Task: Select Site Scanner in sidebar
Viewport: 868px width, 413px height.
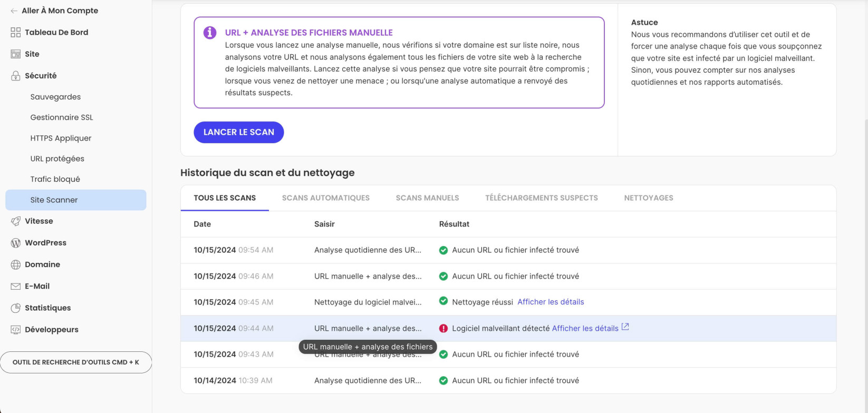Action: (x=76, y=200)
